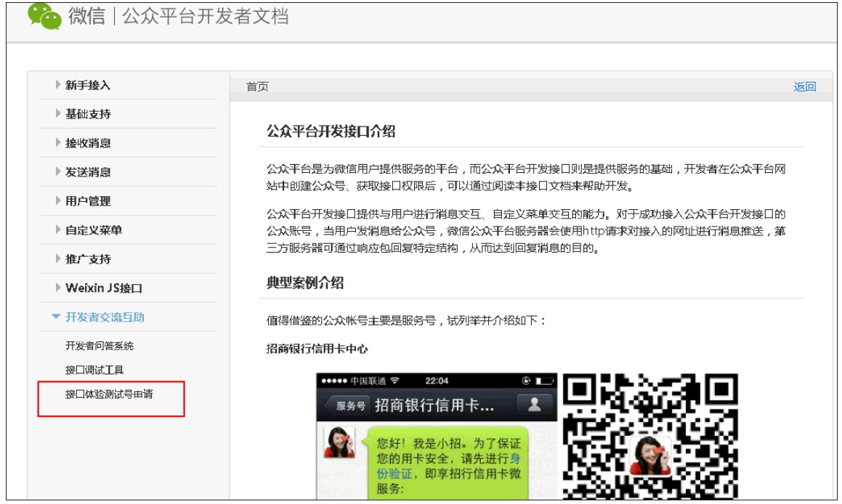Click the contact profile icon in phone screenshot
Viewport: 842px width, 504px height.
(x=534, y=405)
